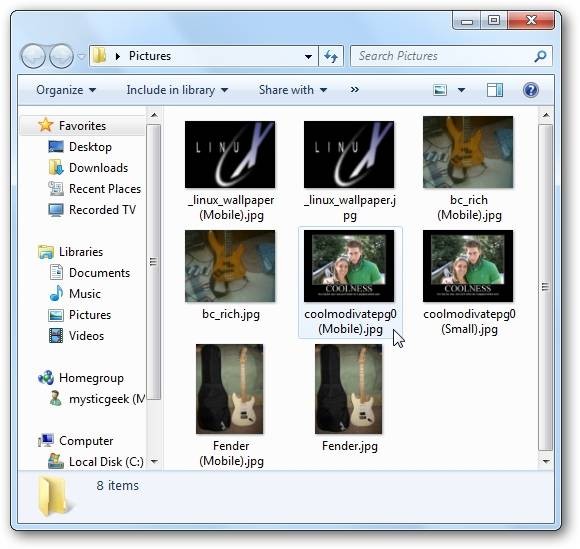This screenshot has width=580, height=549.
Task: Click the file list scrollbar thumb
Action: (546, 287)
